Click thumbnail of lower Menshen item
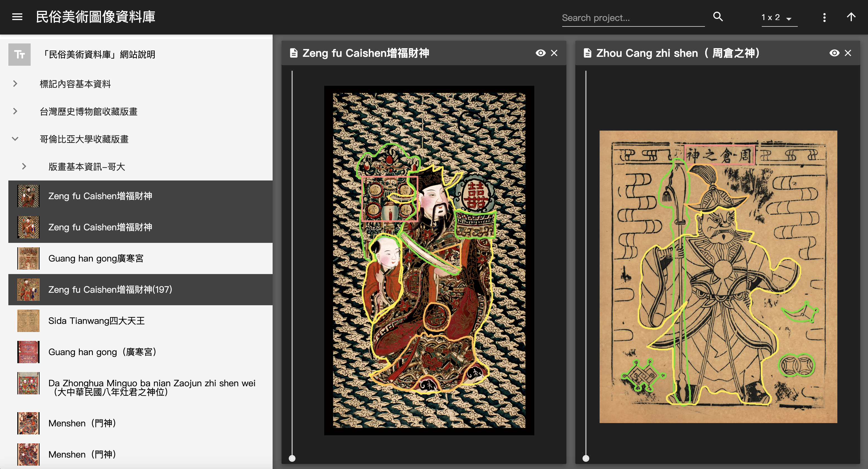 point(28,454)
